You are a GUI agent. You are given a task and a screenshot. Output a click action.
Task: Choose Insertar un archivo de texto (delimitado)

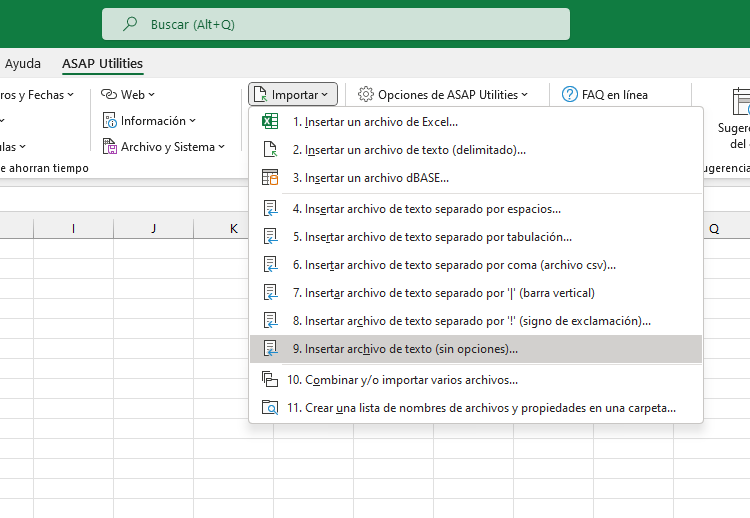476,150
